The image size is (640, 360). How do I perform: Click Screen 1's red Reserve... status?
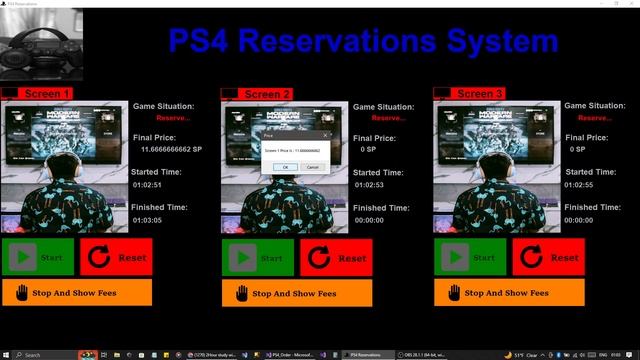pos(173,118)
